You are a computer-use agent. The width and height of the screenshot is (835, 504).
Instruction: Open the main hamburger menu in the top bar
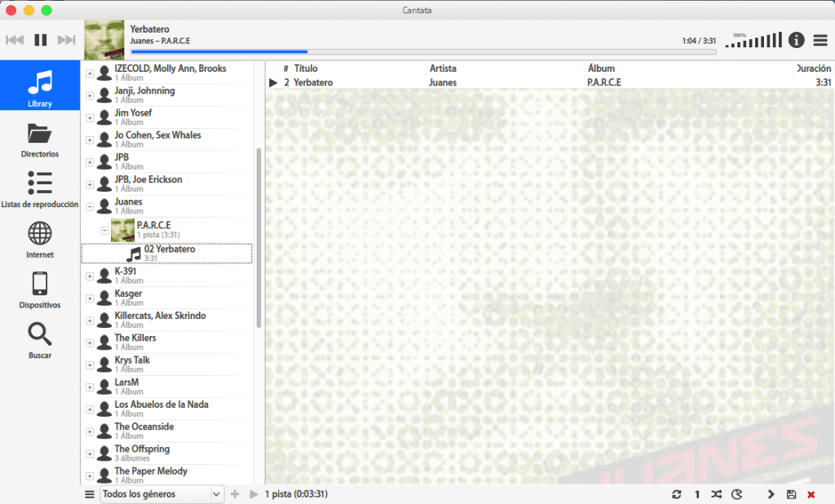[820, 40]
